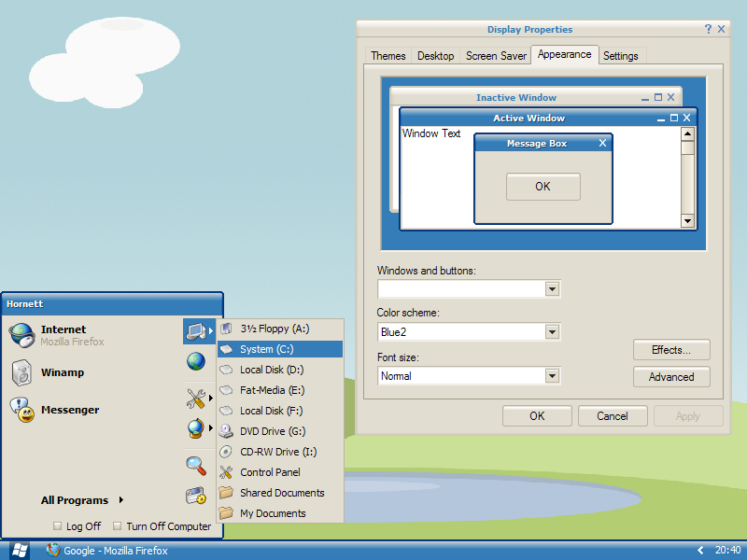
Task: Click preview scrollbar up arrow
Action: pyautogui.click(x=687, y=133)
